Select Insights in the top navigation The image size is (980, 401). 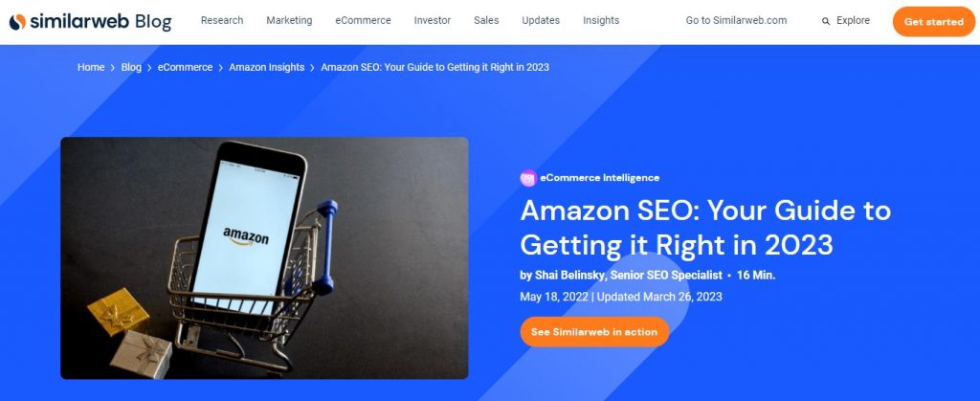coord(601,20)
